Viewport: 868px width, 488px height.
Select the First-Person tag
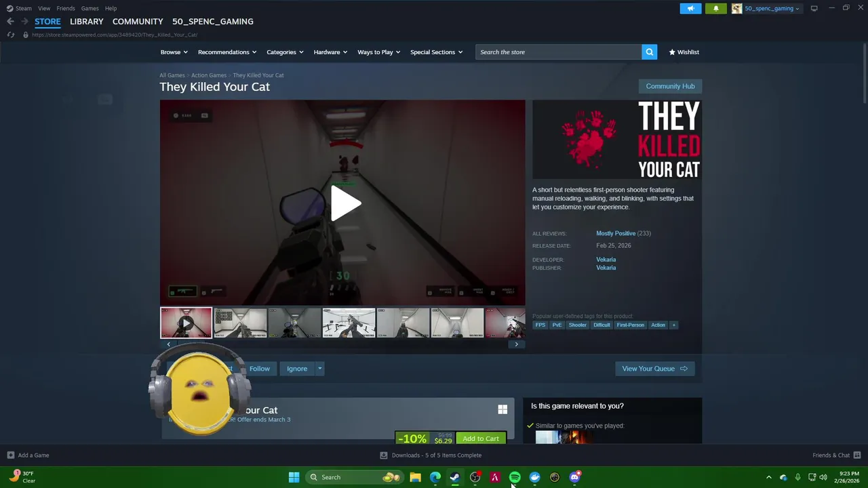pos(631,325)
